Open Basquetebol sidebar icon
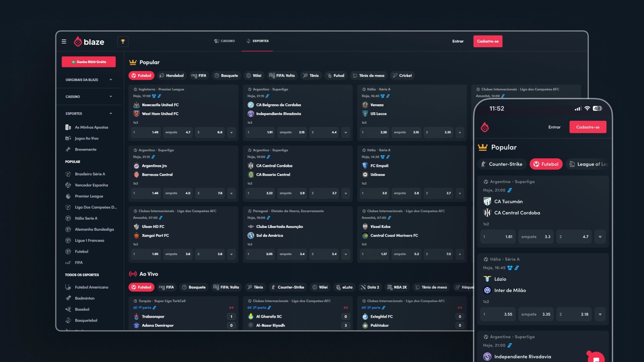Screen dimensions: 644x362 (x=68, y=320)
